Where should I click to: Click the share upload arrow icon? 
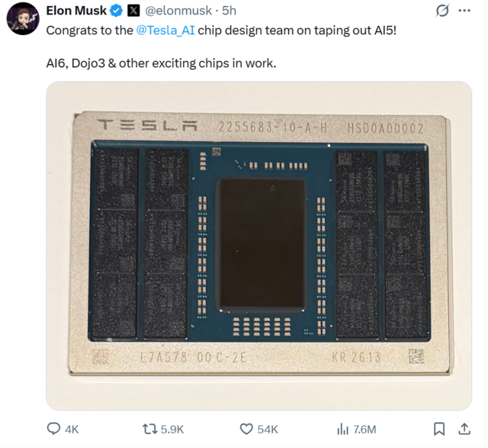point(464,429)
